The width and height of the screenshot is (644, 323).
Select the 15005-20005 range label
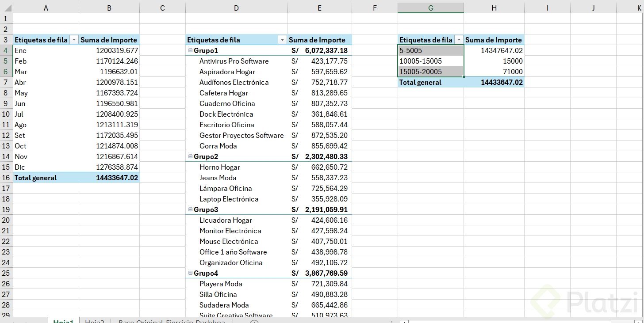pyautogui.click(x=431, y=72)
